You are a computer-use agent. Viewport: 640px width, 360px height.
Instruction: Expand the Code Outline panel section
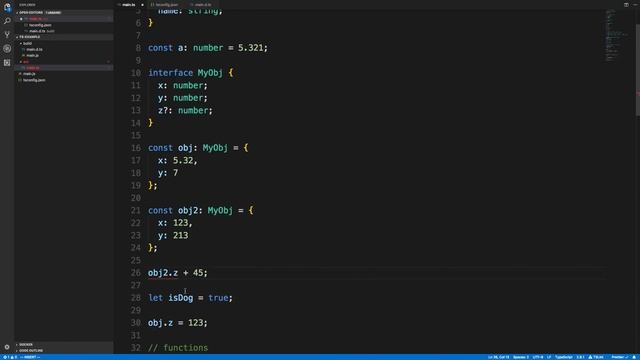64,351
